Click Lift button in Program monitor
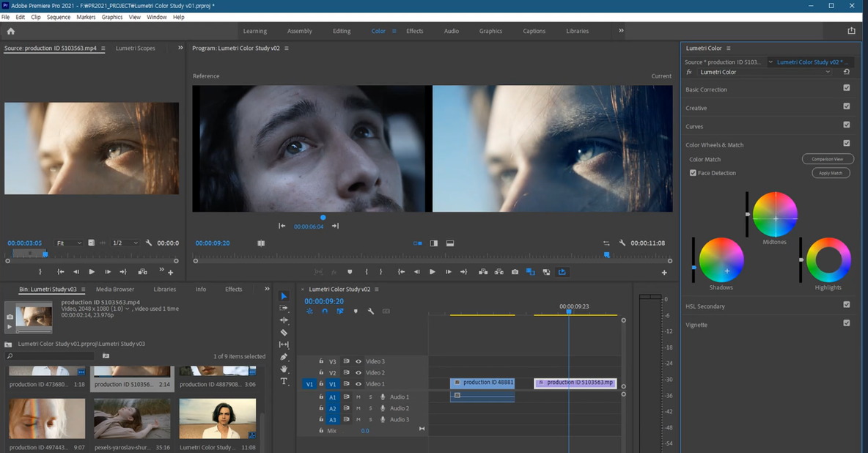This screenshot has width=868, height=453. tap(483, 272)
